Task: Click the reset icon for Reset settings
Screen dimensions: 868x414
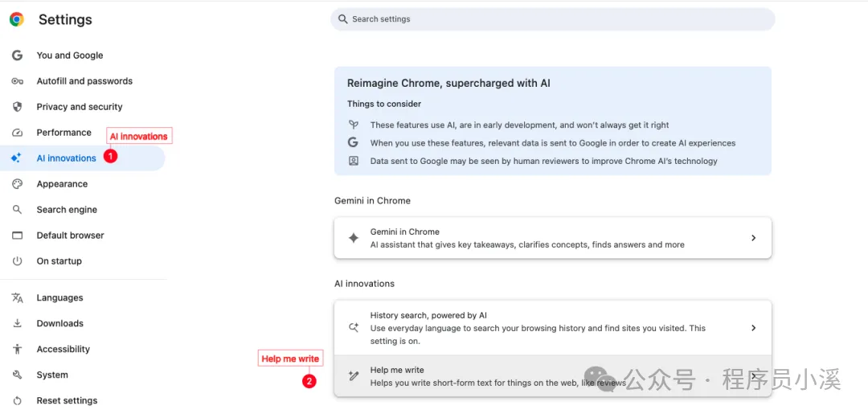Action: click(17, 400)
